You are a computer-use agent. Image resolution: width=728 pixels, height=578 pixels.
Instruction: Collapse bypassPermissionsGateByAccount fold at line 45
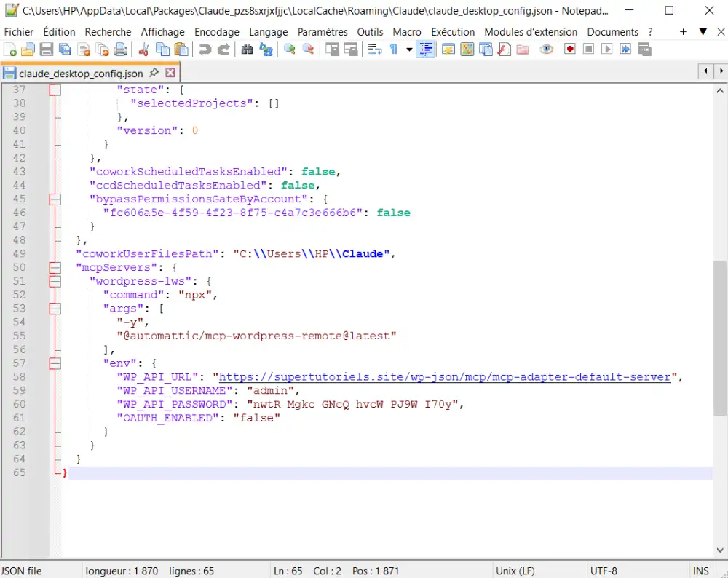55,199
